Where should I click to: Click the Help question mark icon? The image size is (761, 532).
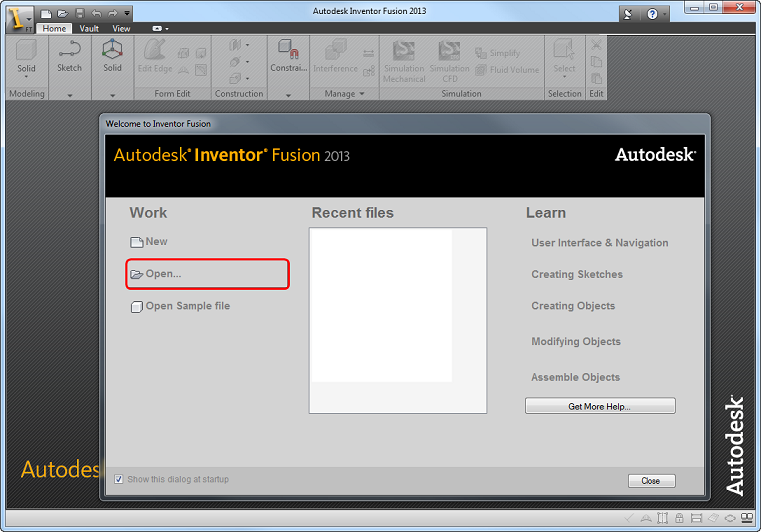tap(652, 14)
